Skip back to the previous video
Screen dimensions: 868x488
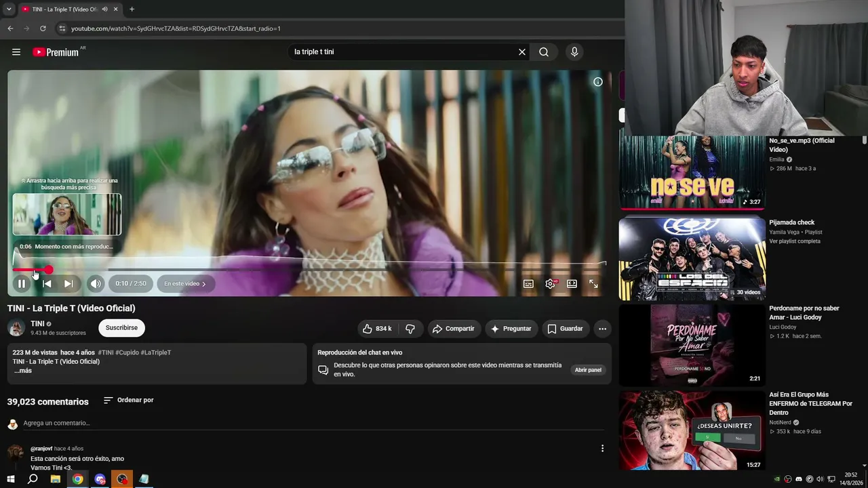click(x=47, y=284)
